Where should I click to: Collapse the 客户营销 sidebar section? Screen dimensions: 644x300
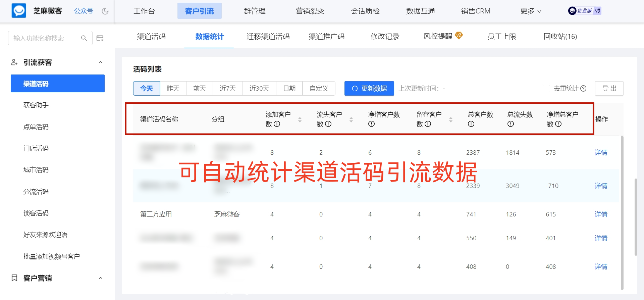[101, 278]
